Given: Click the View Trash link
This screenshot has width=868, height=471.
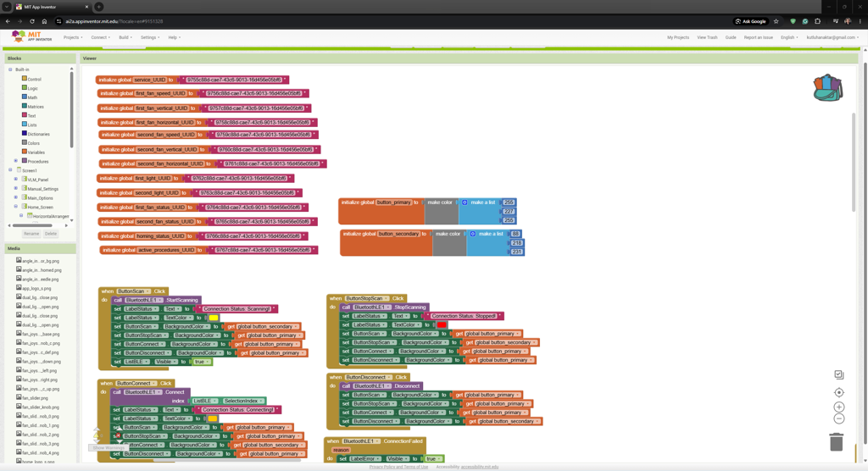Looking at the screenshot, I should [x=707, y=37].
